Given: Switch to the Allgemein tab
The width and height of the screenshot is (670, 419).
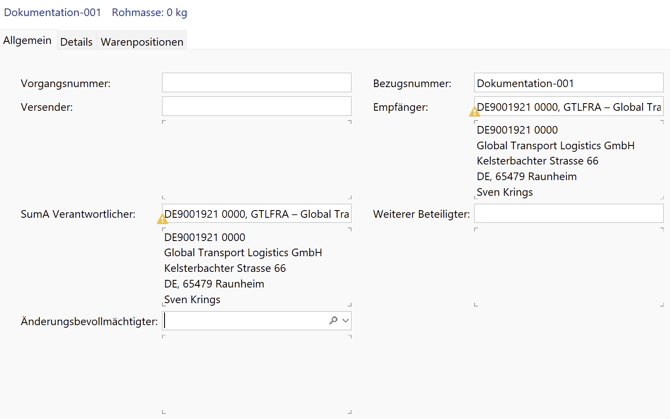Looking at the screenshot, I should (27, 41).
